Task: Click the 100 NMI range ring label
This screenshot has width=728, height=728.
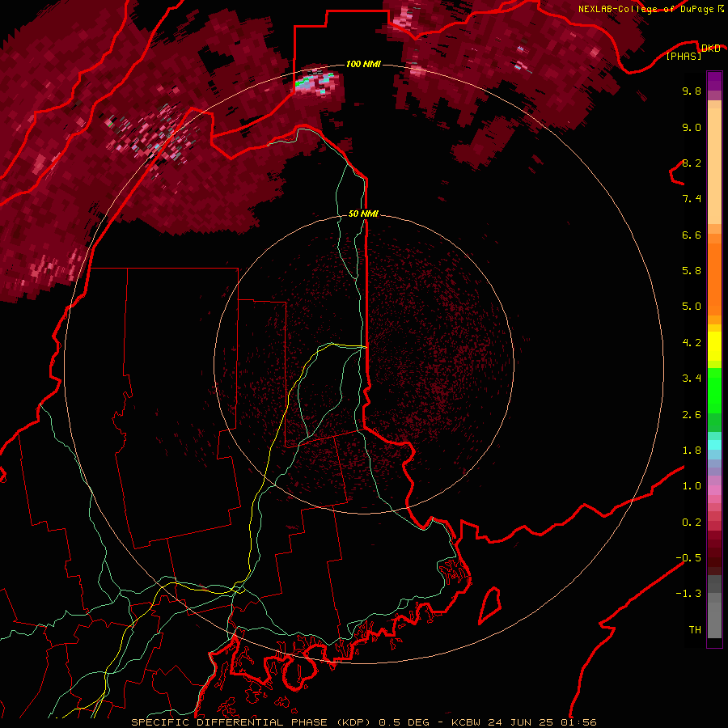Action: (x=363, y=64)
